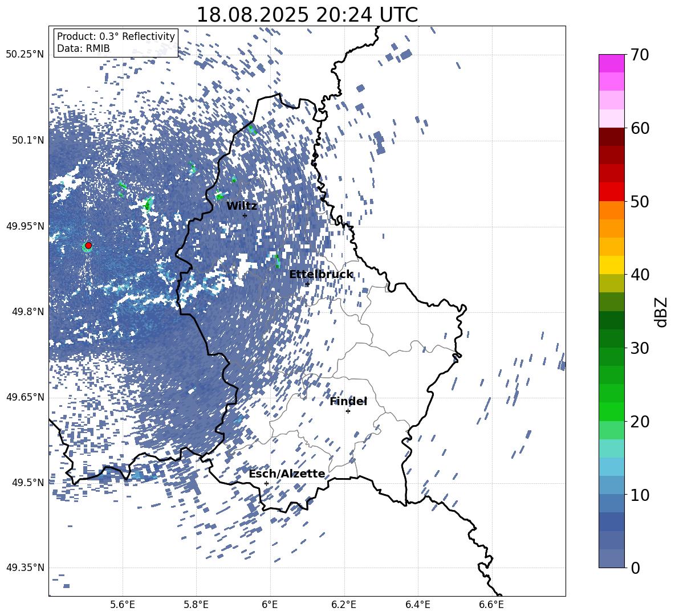The image size is (675, 616).
Task: Click the 5.8°E longitude label
Action: coord(196,605)
